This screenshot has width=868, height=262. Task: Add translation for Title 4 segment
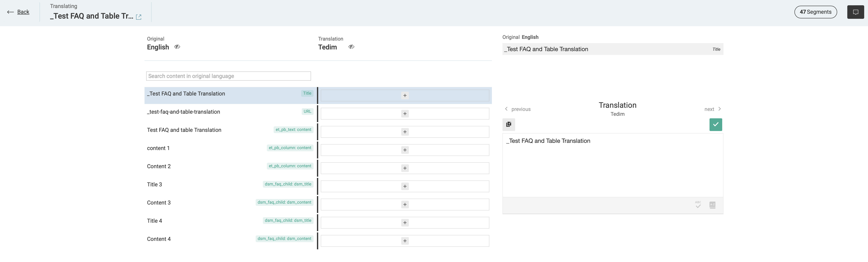[x=405, y=223]
